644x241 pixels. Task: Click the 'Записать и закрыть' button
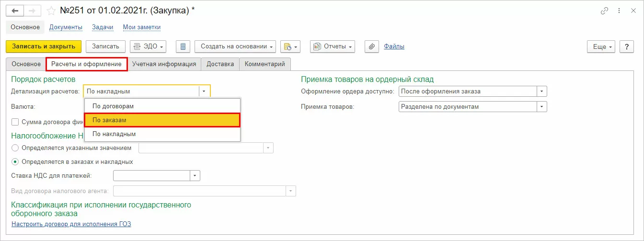[44, 46]
